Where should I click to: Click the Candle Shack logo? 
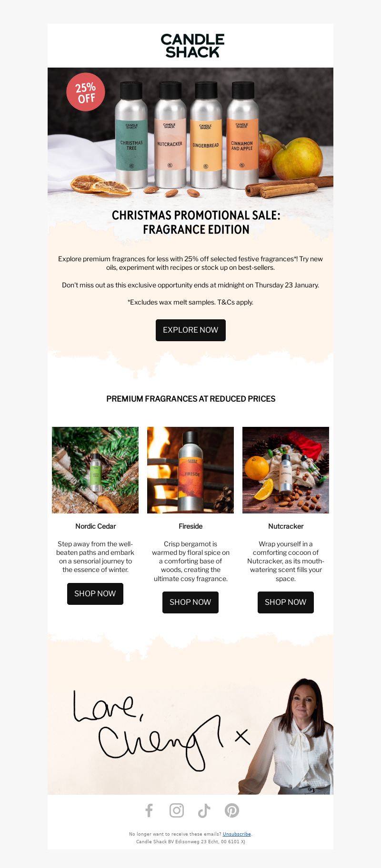click(x=192, y=46)
